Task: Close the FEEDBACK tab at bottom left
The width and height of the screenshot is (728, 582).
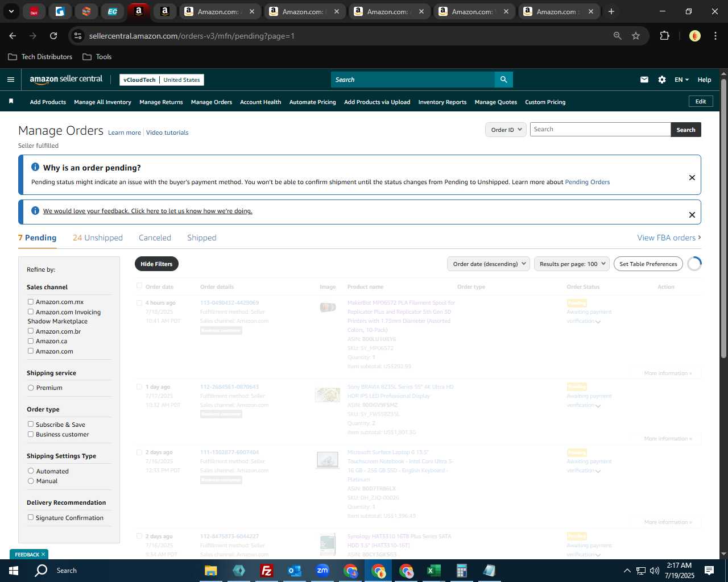Action: pos(43,554)
